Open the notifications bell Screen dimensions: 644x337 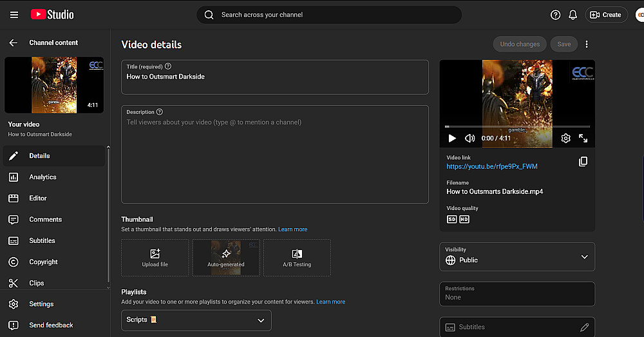pos(573,15)
